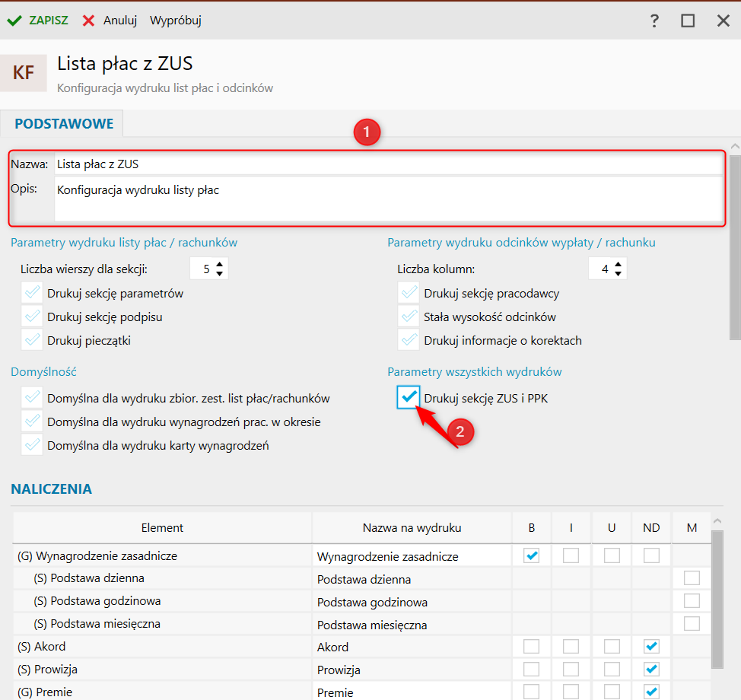
Task: Toggle Drukuj sekcję podpisu checkbox
Action: (x=32, y=317)
